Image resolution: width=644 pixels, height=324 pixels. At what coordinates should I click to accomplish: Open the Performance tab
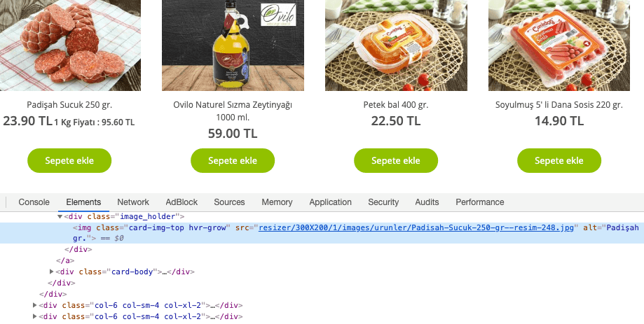tap(480, 202)
